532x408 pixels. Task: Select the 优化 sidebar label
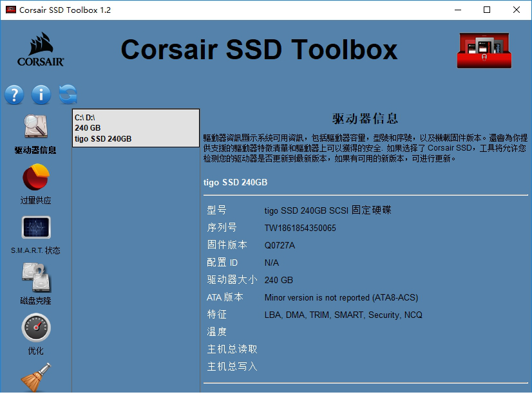pos(35,351)
